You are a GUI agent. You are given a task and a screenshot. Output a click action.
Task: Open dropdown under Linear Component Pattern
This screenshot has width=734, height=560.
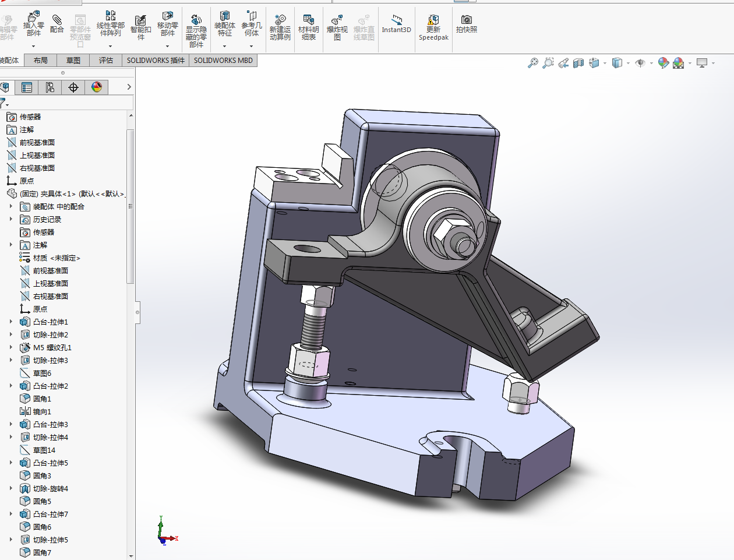(x=110, y=45)
